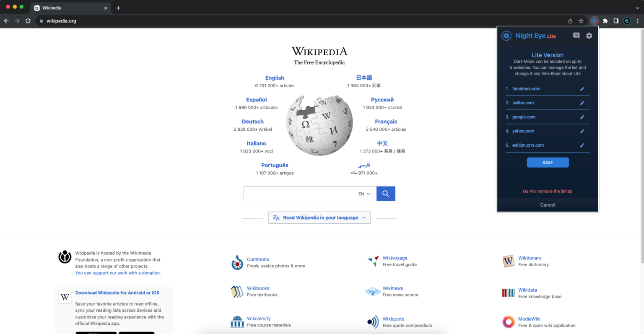
Task: Click the pencil icon beside yahoo.com
Action: (x=582, y=131)
